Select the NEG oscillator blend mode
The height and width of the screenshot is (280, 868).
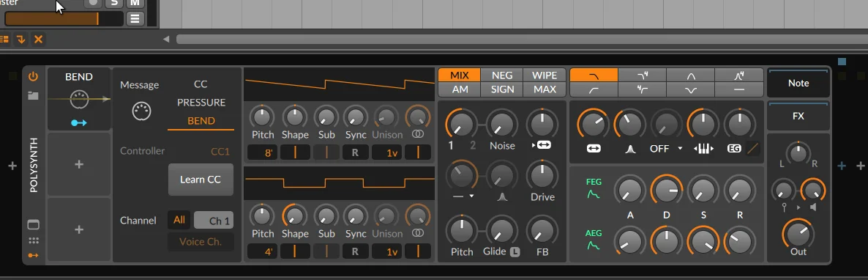click(x=502, y=75)
